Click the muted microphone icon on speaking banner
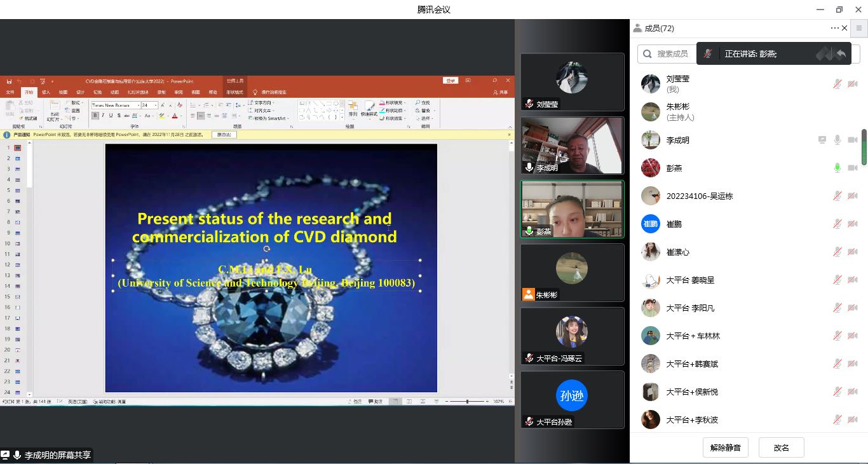 click(x=707, y=54)
